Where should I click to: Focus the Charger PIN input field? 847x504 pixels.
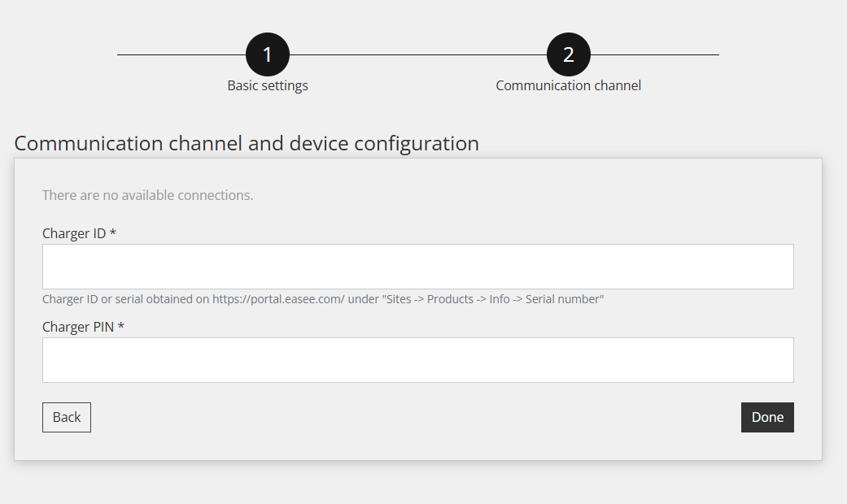tap(418, 360)
